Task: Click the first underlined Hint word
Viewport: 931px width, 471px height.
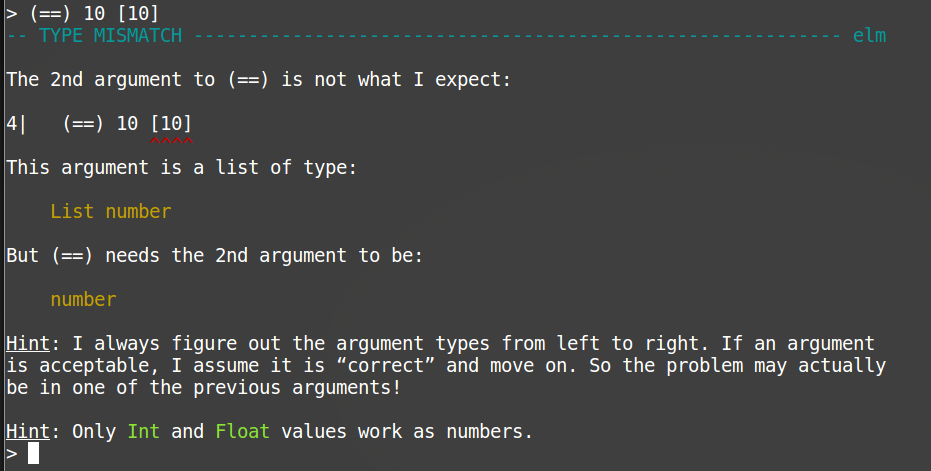Action: pyautogui.click(x=28, y=343)
